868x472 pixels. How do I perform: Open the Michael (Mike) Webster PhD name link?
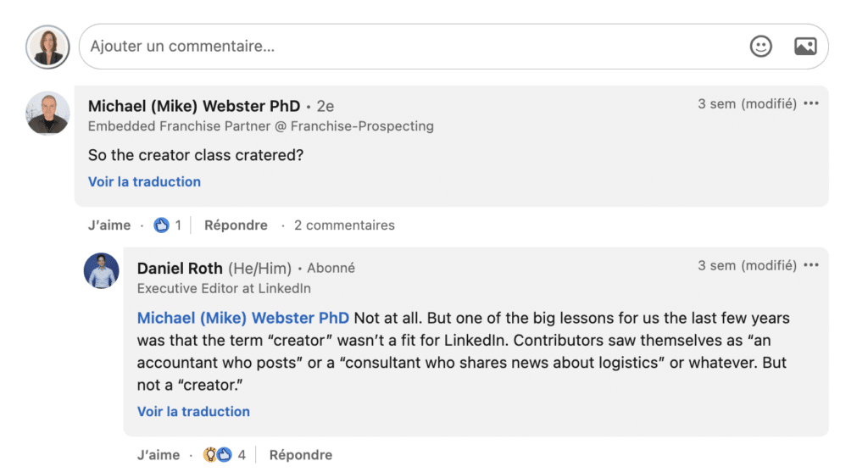(194, 107)
